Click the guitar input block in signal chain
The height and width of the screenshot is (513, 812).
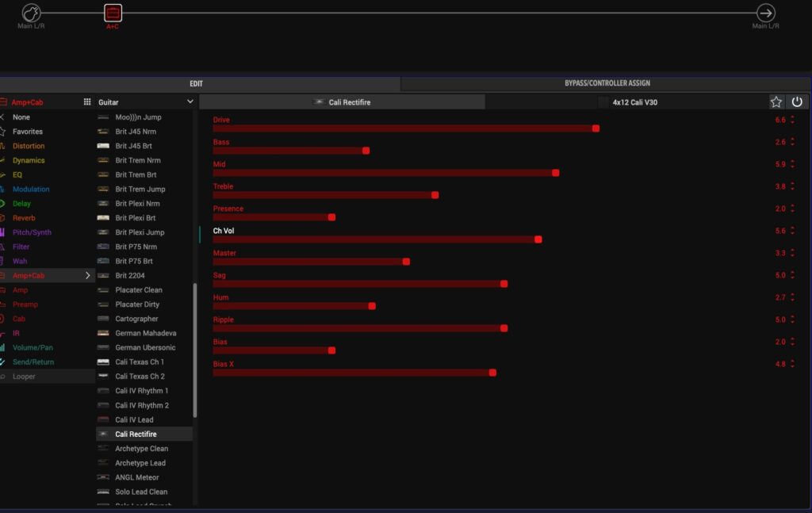[30, 13]
